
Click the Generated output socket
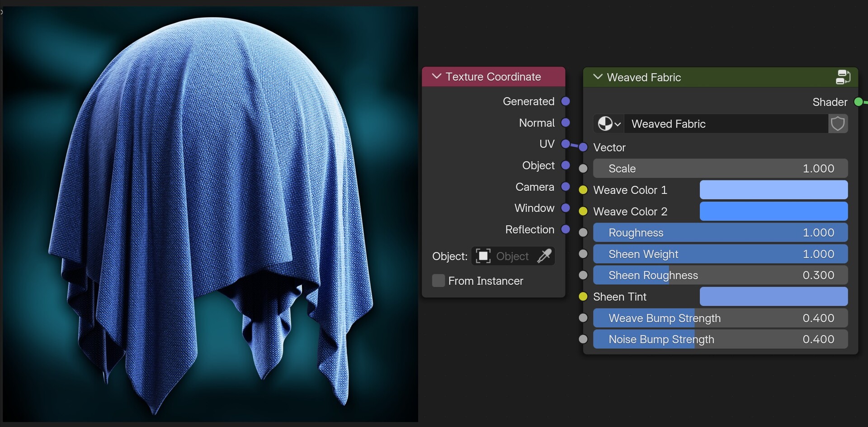(566, 101)
